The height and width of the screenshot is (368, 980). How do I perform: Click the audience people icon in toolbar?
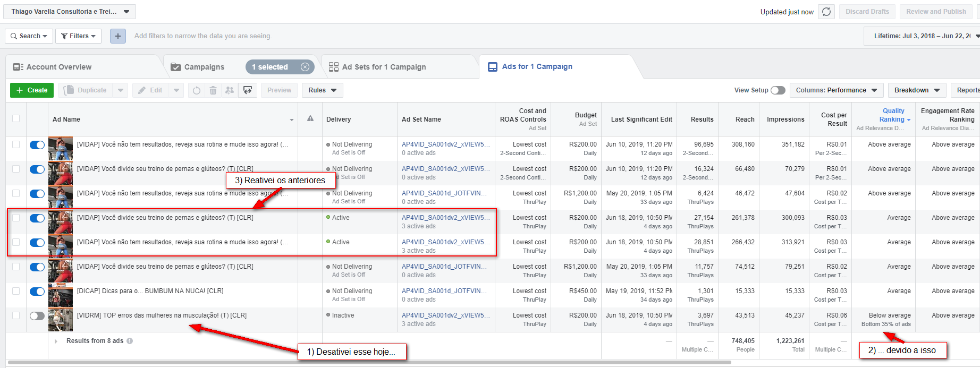tap(230, 90)
